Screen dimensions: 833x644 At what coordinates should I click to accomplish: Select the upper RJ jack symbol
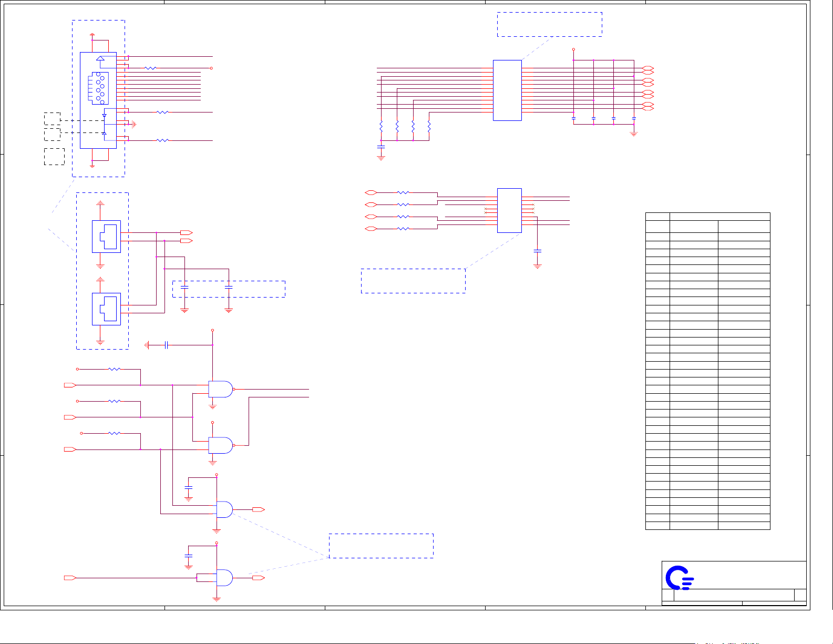coord(106,237)
